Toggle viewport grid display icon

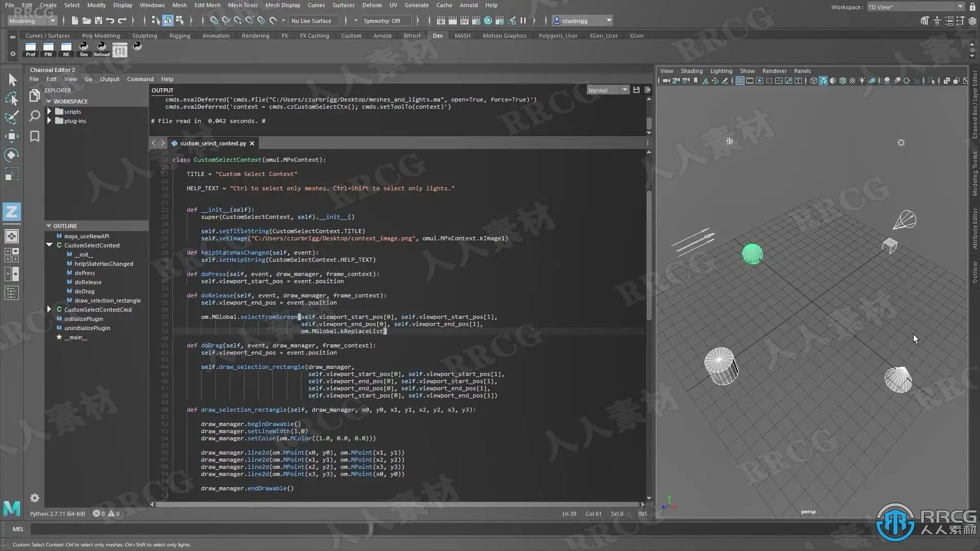point(740,81)
